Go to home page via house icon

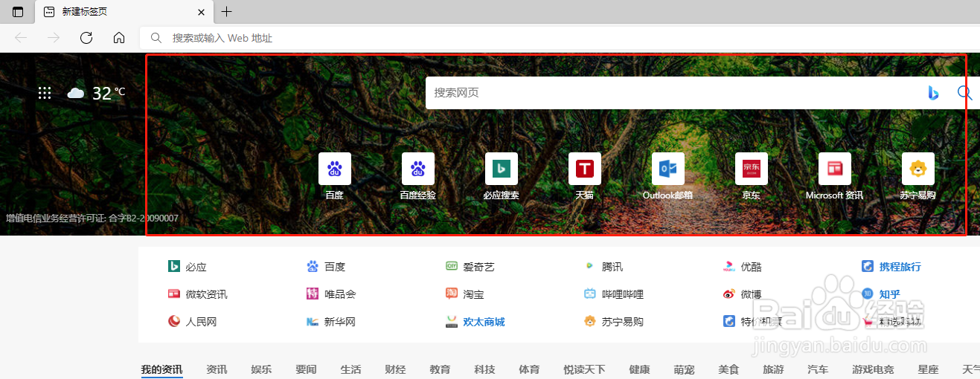[119, 37]
